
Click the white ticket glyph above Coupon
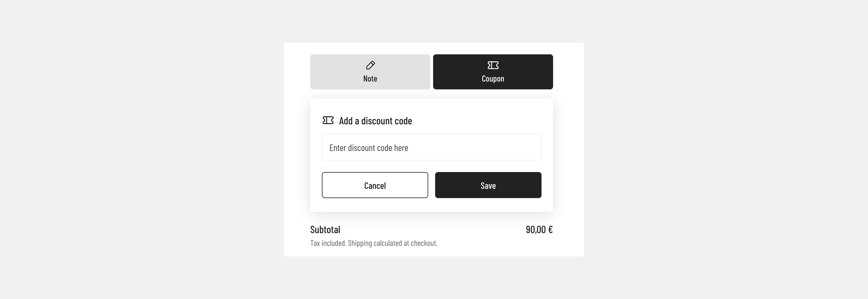(x=493, y=65)
